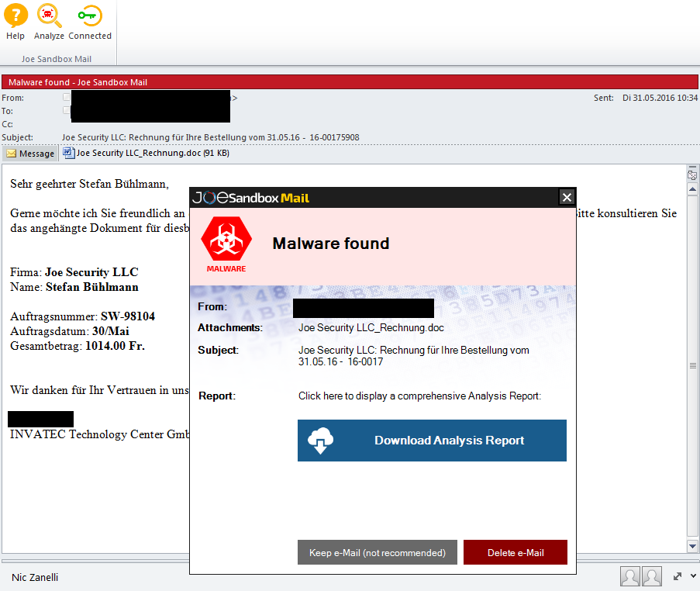Screen dimensions: 700x591
Task: Click the first contact presence icon
Action: [x=630, y=576]
